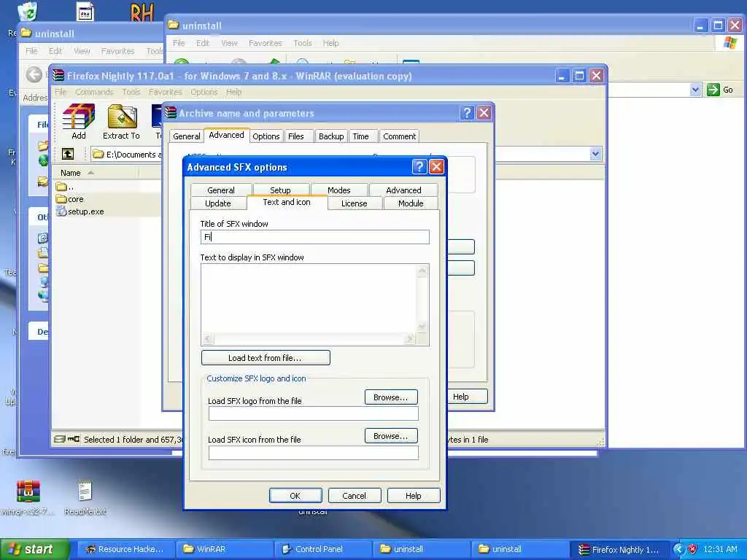747x560 pixels.
Task: Click the Title of SFX window field
Action: pyautogui.click(x=315, y=237)
